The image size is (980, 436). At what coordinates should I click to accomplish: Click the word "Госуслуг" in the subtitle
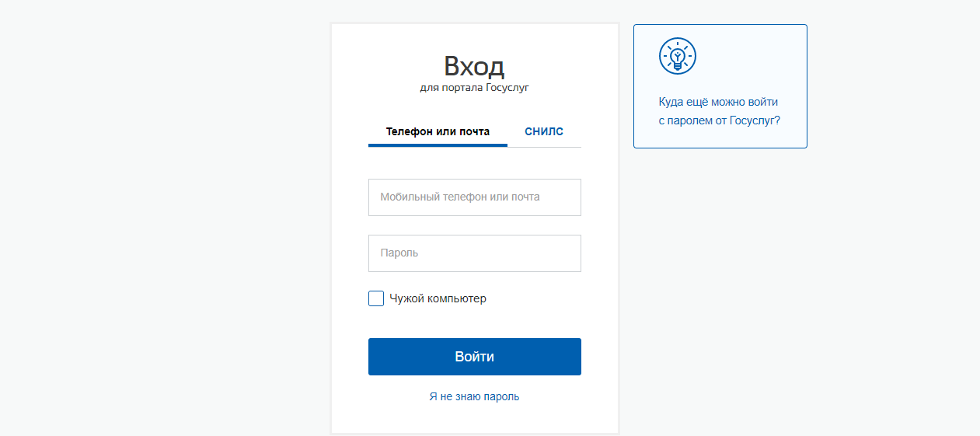tap(507, 88)
